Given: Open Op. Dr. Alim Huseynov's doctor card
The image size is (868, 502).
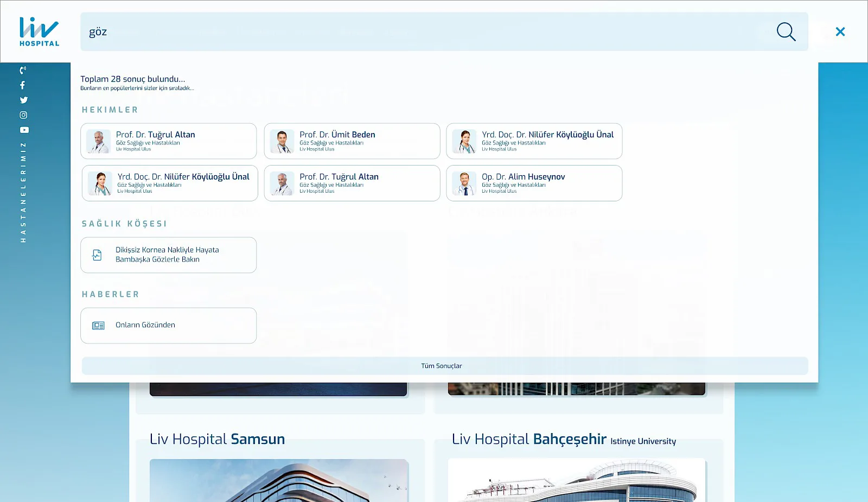Looking at the screenshot, I should click(534, 183).
